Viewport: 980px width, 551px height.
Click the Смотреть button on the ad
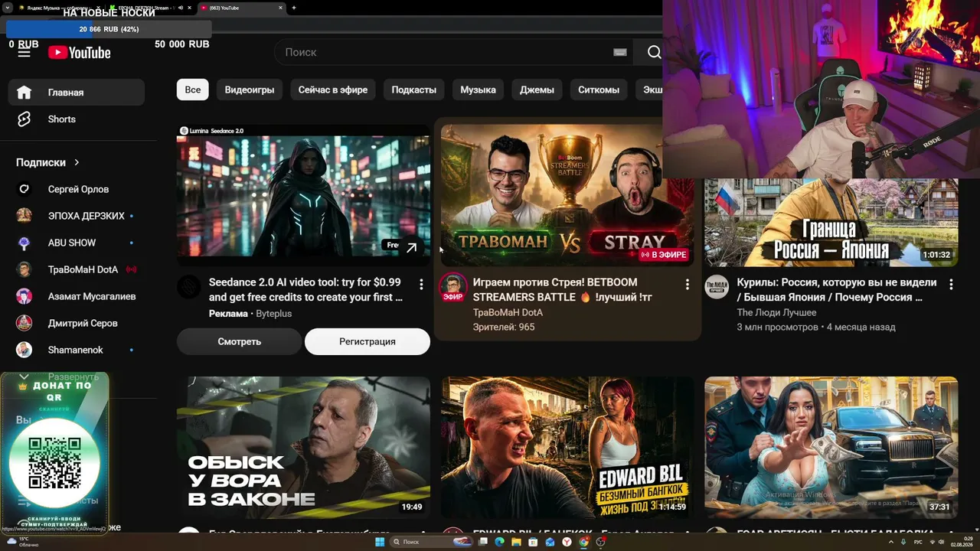click(x=240, y=341)
